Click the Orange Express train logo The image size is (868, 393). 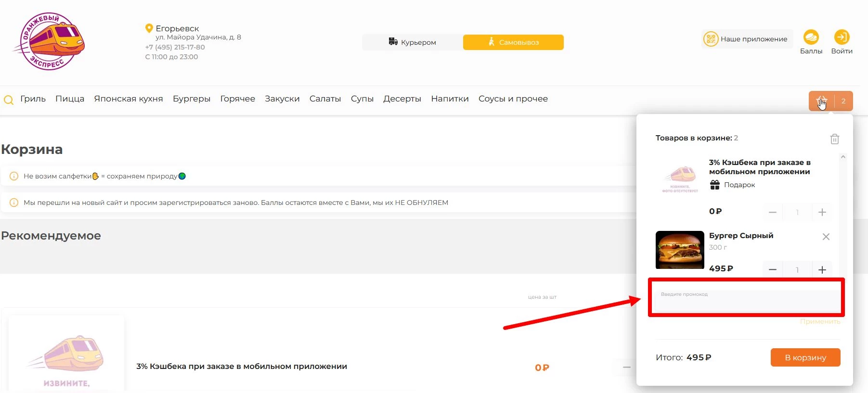pos(49,41)
